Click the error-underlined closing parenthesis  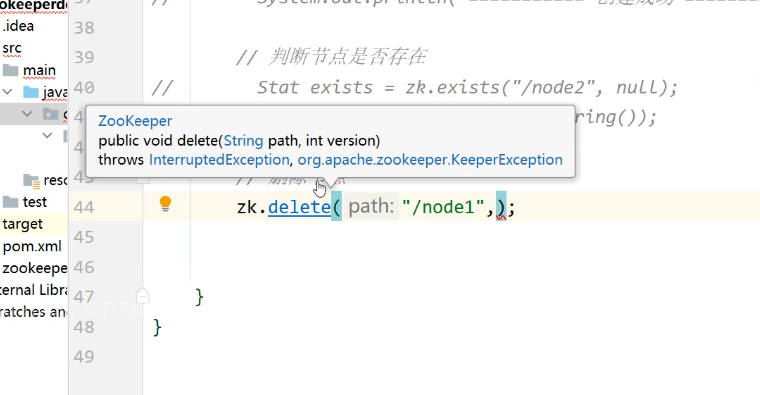pyautogui.click(x=501, y=207)
